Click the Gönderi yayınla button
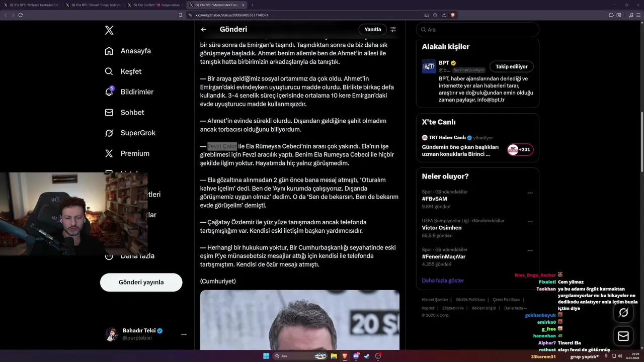Viewport: 644px width, 362px height. click(141, 282)
